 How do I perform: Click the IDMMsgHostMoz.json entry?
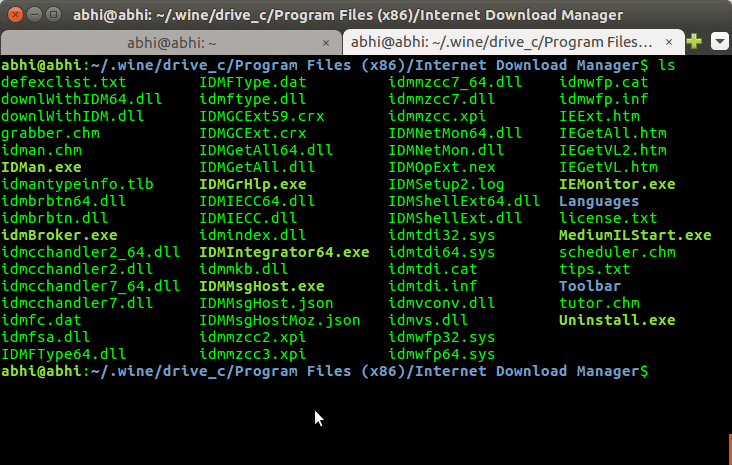point(280,320)
